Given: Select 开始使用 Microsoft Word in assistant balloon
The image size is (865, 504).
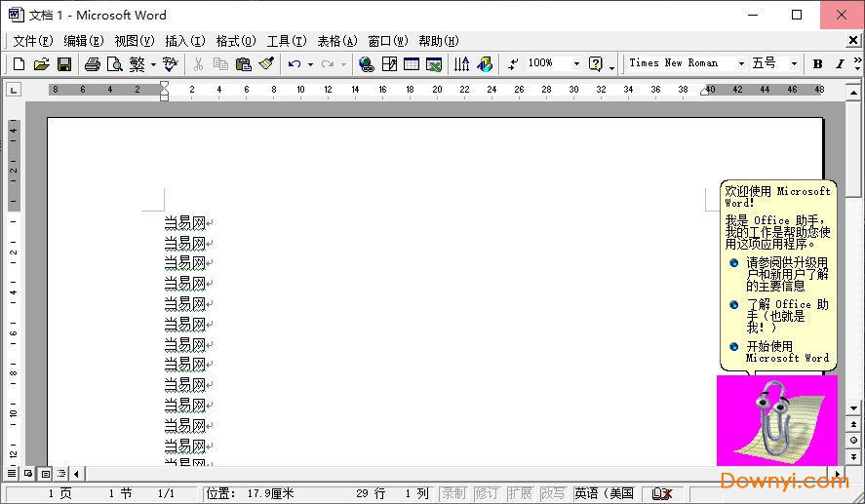Looking at the screenshot, I should (x=786, y=352).
